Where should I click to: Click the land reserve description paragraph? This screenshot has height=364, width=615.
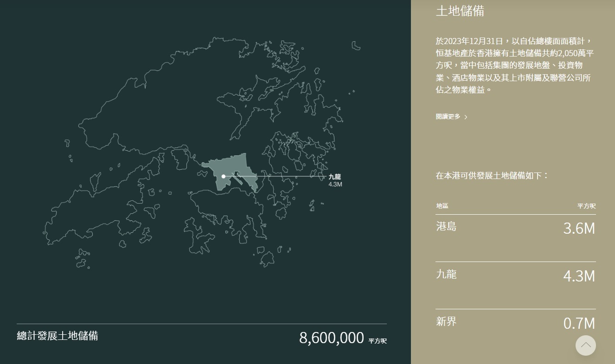coord(515,65)
